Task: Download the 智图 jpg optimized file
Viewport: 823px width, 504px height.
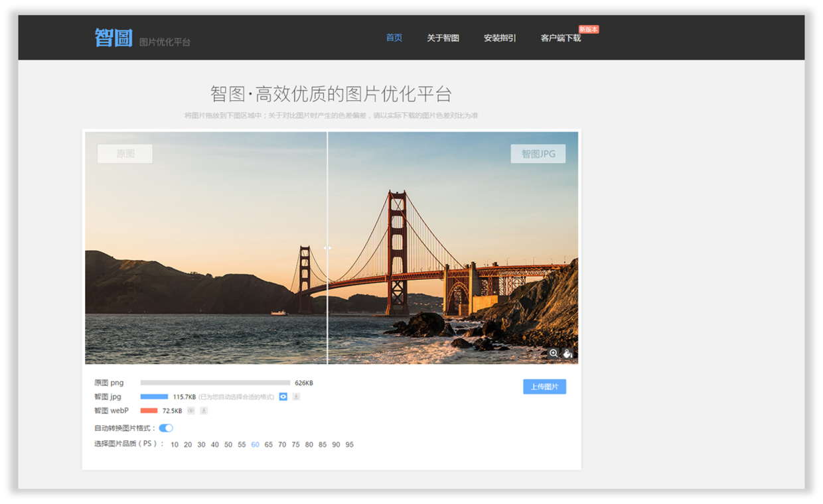Action: [x=296, y=397]
